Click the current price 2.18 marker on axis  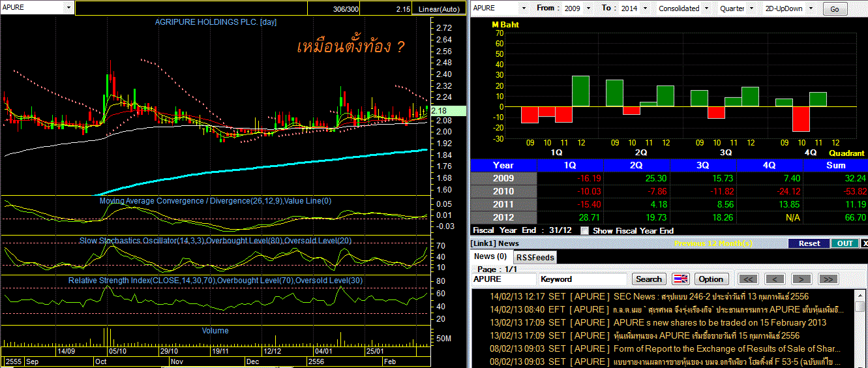(447, 111)
